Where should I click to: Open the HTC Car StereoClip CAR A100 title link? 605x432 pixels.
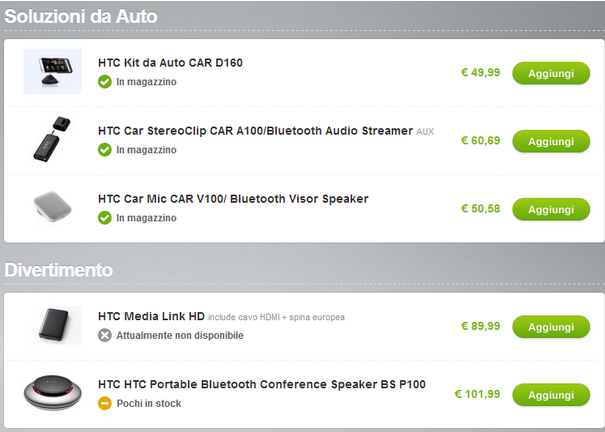point(255,131)
